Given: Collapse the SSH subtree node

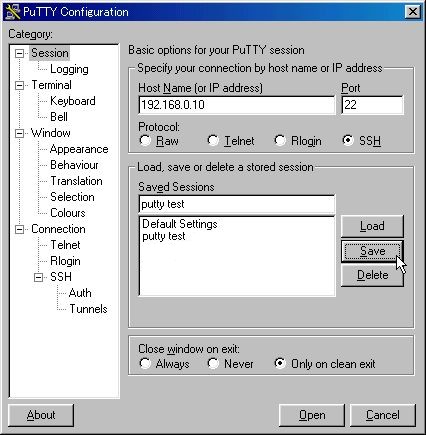Looking at the screenshot, I should (39, 277).
